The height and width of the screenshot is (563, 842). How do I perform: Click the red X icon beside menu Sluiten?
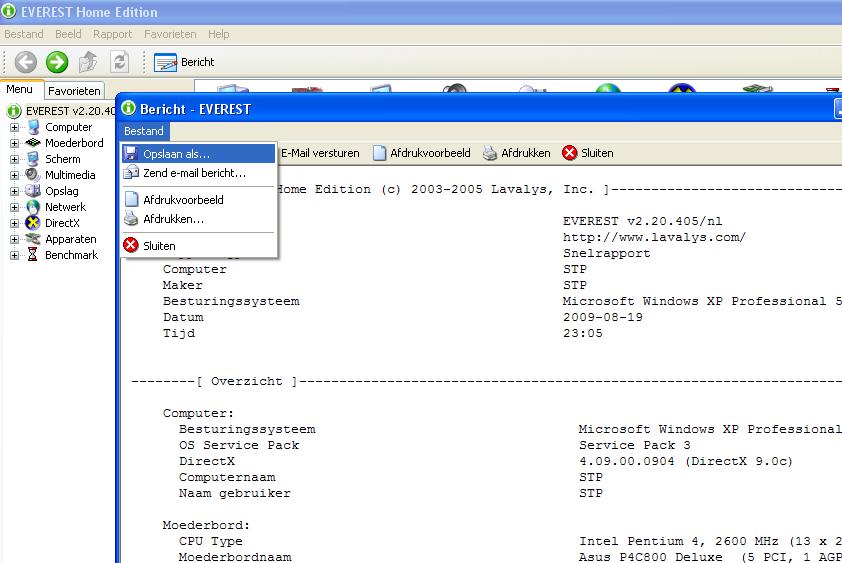[130, 245]
